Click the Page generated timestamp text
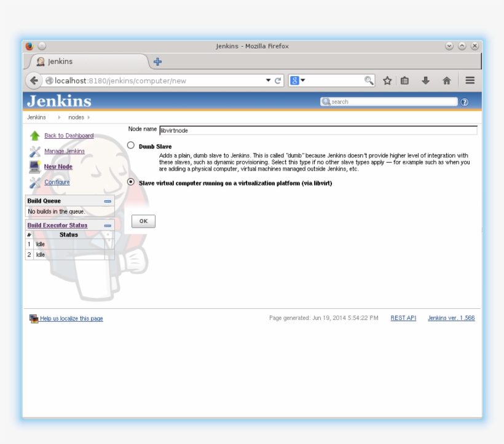504x444 pixels. tap(324, 318)
